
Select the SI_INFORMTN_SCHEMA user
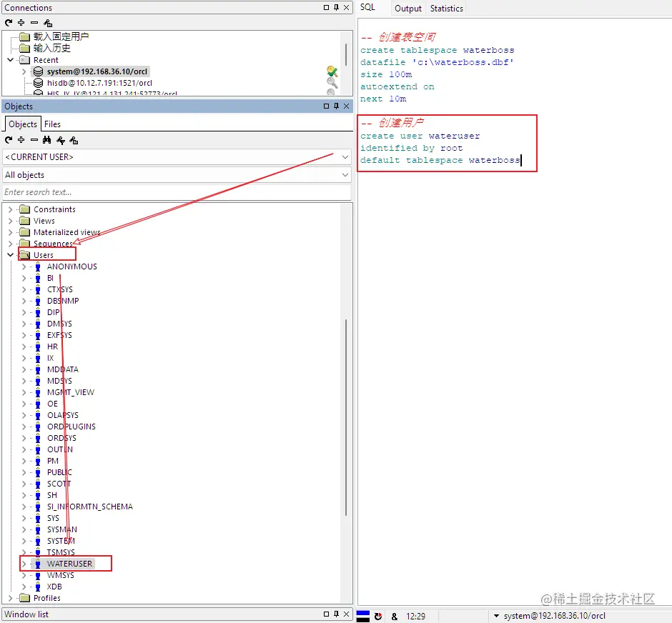pyautogui.click(x=90, y=507)
